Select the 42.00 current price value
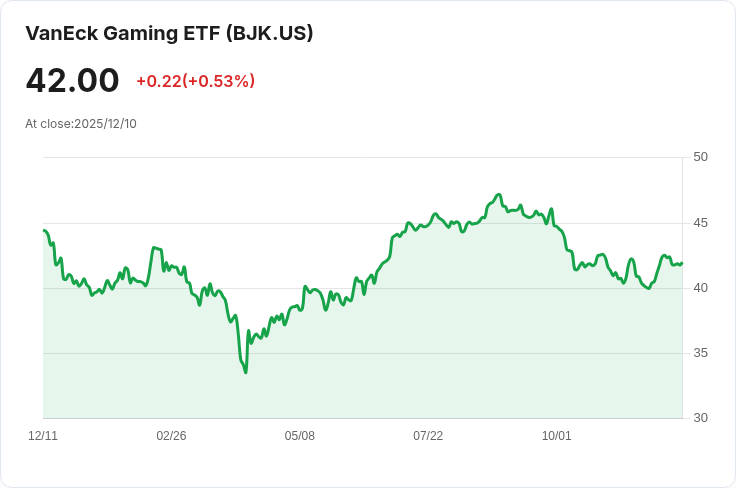The image size is (736, 488). pos(72,80)
